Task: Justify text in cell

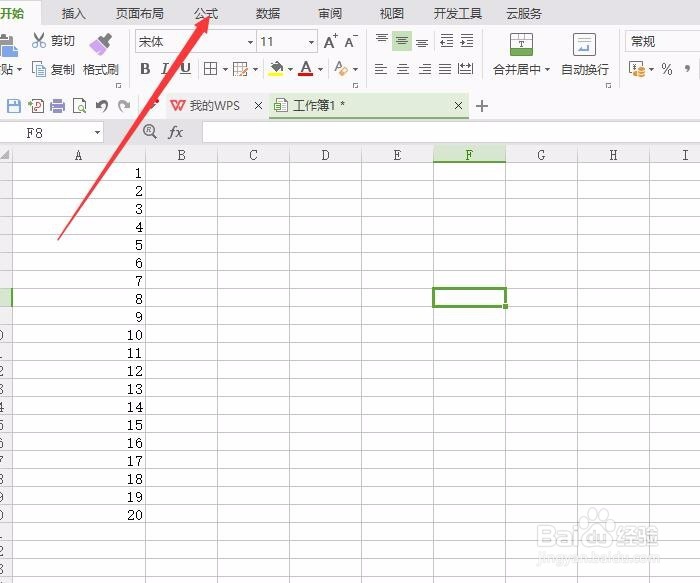Action: pos(445,69)
